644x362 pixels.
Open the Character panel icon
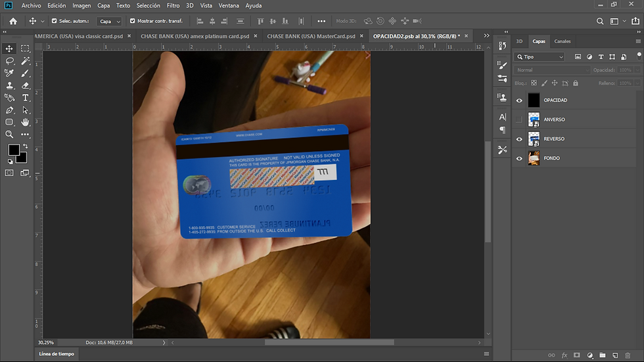coord(502,118)
